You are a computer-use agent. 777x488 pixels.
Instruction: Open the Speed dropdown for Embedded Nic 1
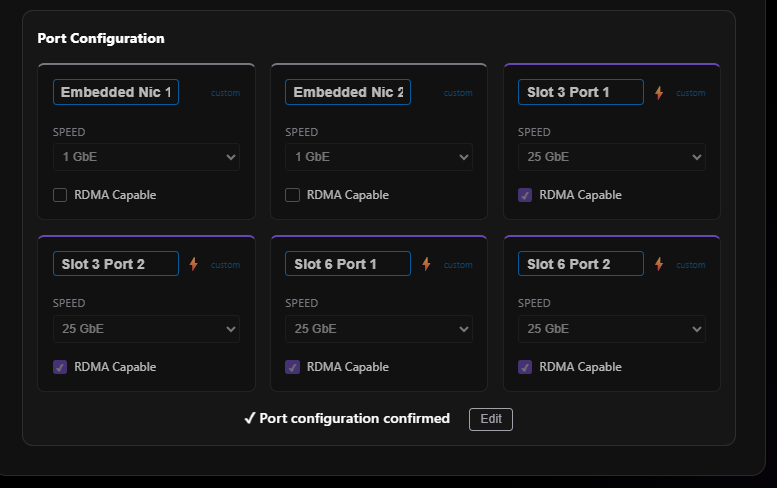click(x=146, y=157)
